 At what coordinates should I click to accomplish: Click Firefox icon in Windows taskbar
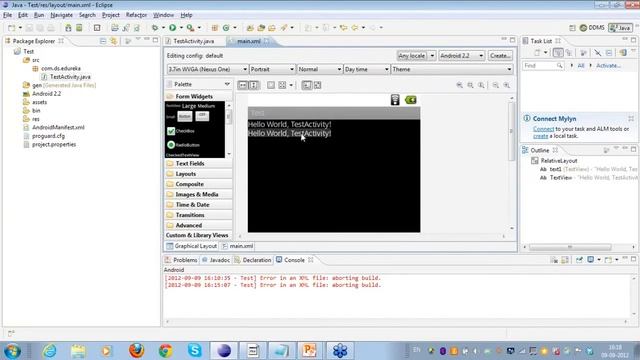pos(136,351)
